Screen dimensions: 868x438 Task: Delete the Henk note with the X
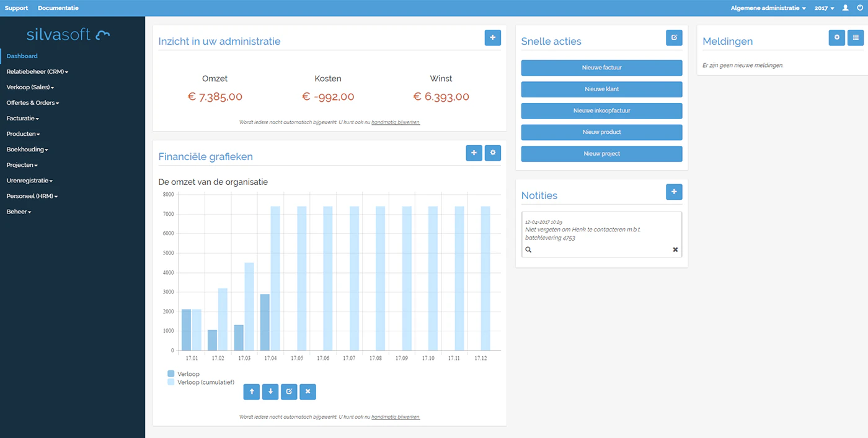tap(675, 249)
